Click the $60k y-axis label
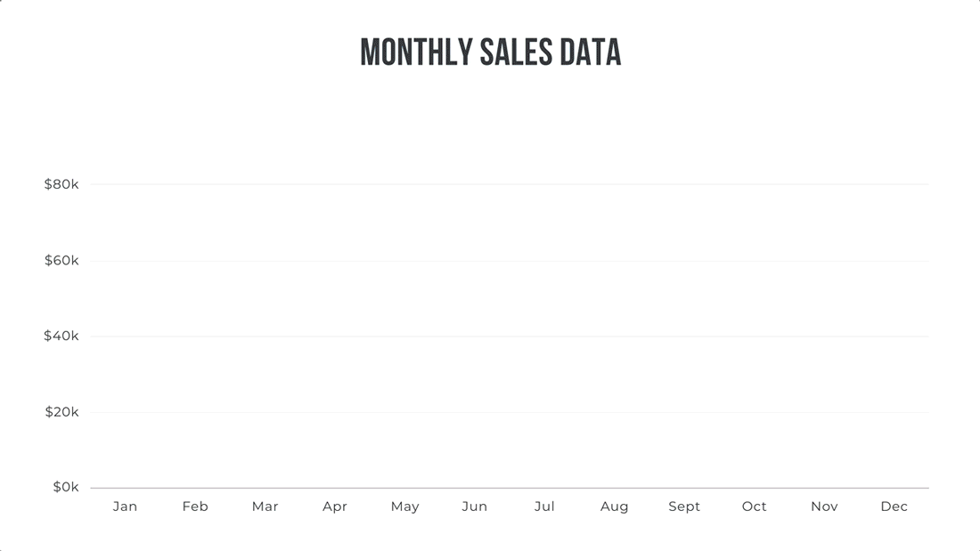This screenshot has width=980, height=551. click(61, 261)
